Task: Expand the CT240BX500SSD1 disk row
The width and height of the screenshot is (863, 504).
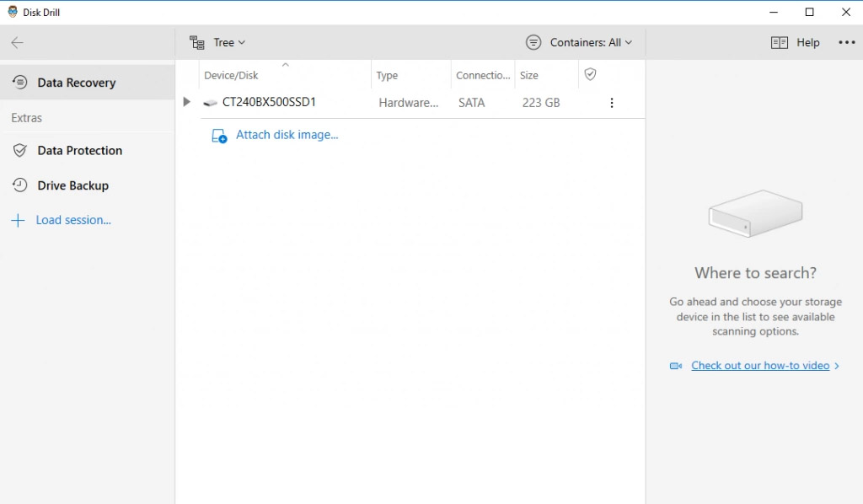Action: click(186, 102)
